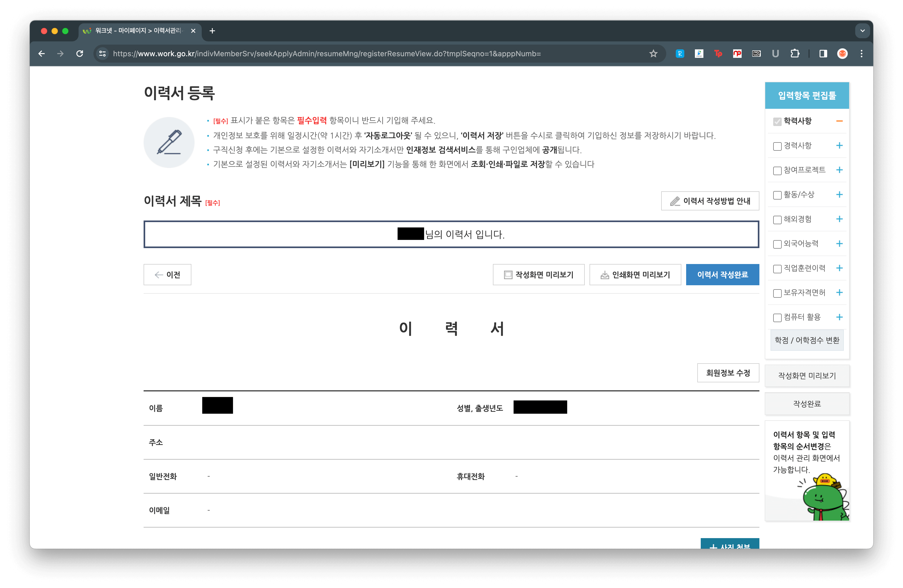Click the 학점 / 어학점수 변환 button
Viewport: 903px width, 588px height.
(x=807, y=340)
